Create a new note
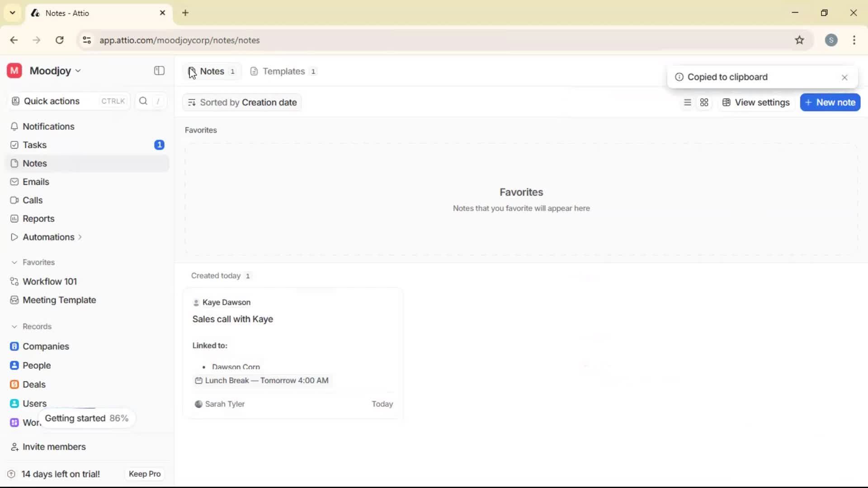The height and width of the screenshot is (488, 868). point(830,102)
